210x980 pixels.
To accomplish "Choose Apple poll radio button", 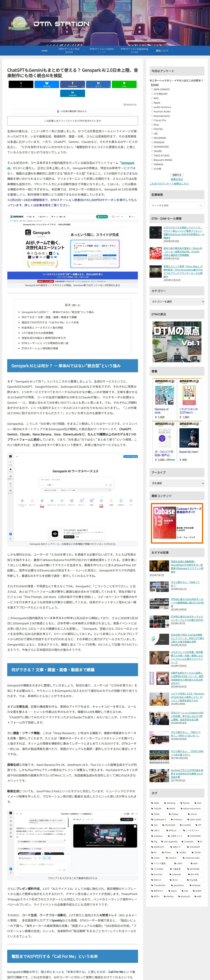I will coord(152,103).
